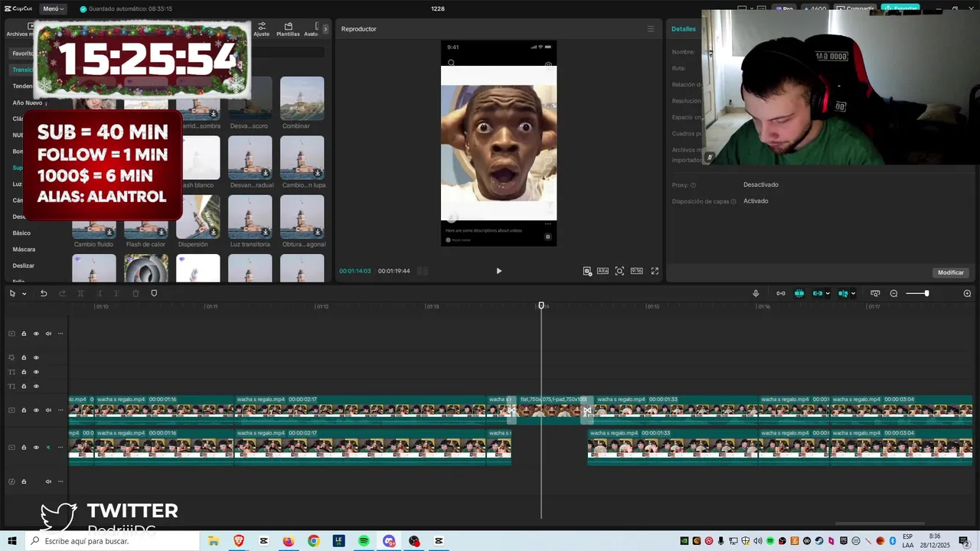Expand more media tabs with right chevron
The image size is (980, 551).
coord(325,29)
